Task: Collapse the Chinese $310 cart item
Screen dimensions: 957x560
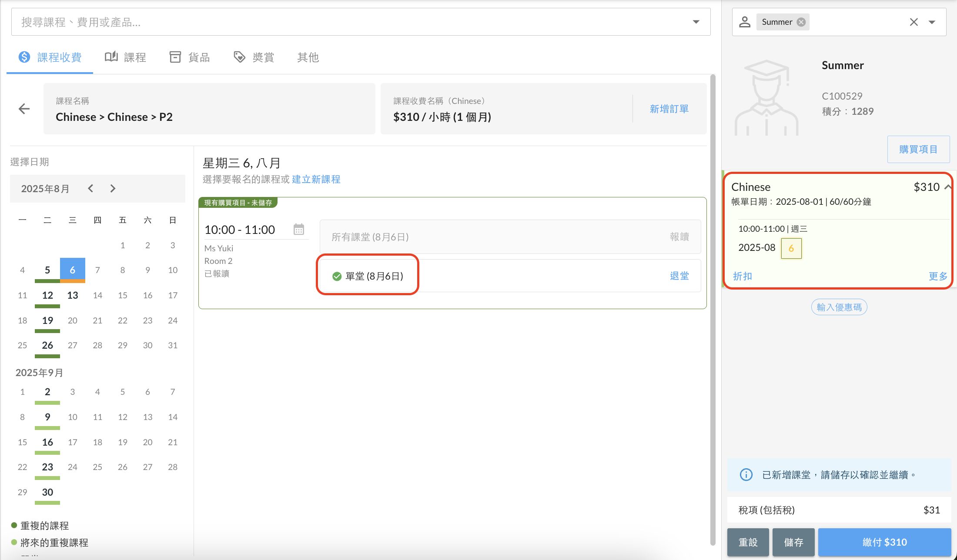Action: coord(947,187)
